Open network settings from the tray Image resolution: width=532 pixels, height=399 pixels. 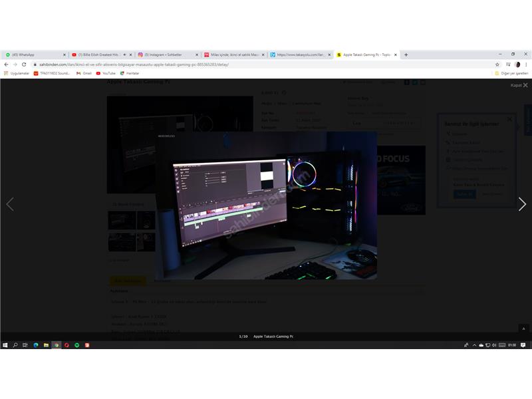tap(487, 345)
